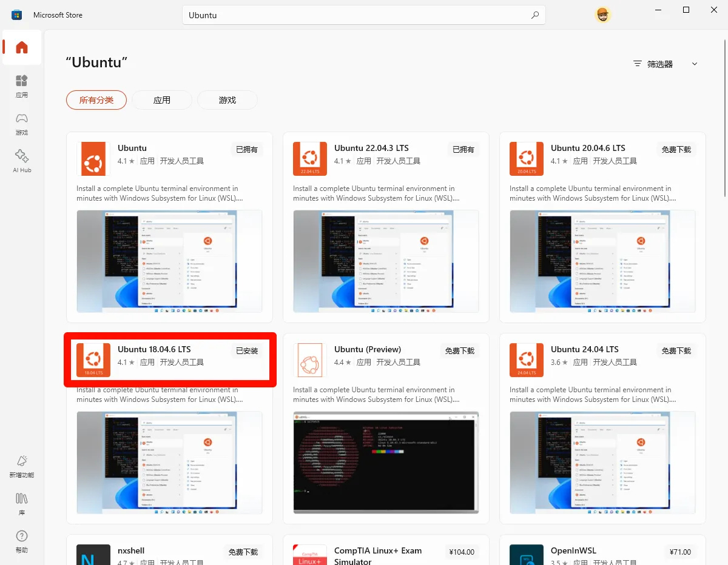Image resolution: width=728 pixels, height=565 pixels.
Task: Click the Ubuntu 24.04 LTS app icon
Action: [x=527, y=360]
